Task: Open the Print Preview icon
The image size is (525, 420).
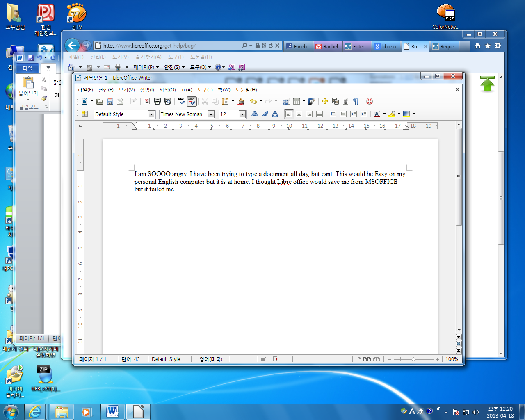Action: point(168,101)
